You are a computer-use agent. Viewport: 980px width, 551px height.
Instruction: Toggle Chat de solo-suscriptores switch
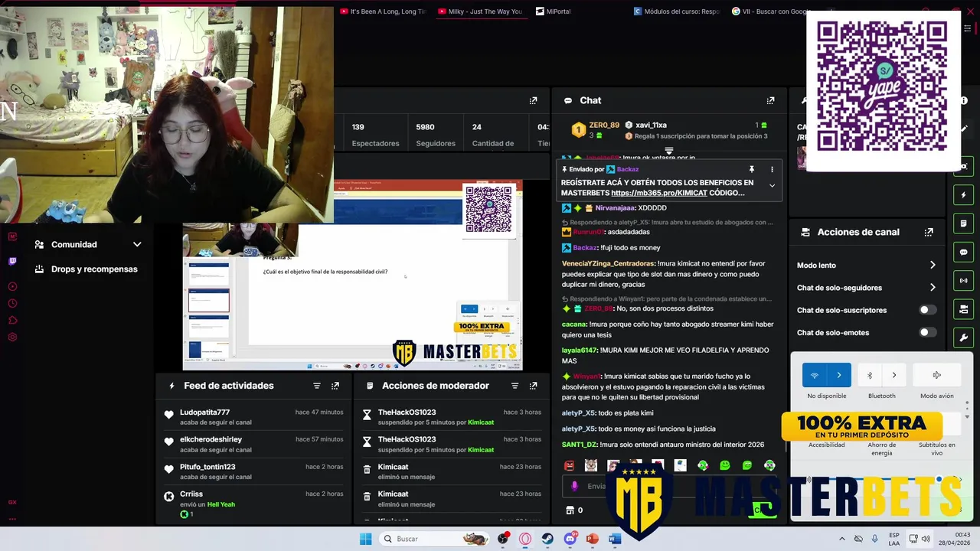pos(927,310)
